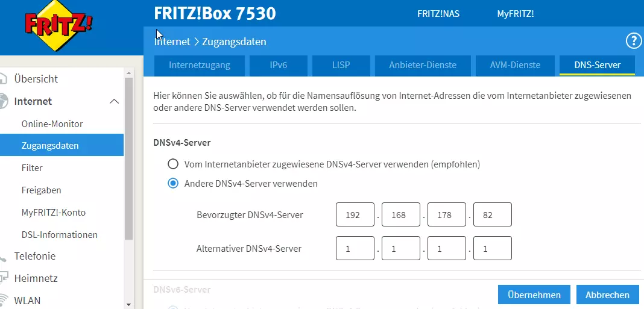Go to Freigaben page
The height and width of the screenshot is (309, 644).
(x=41, y=190)
